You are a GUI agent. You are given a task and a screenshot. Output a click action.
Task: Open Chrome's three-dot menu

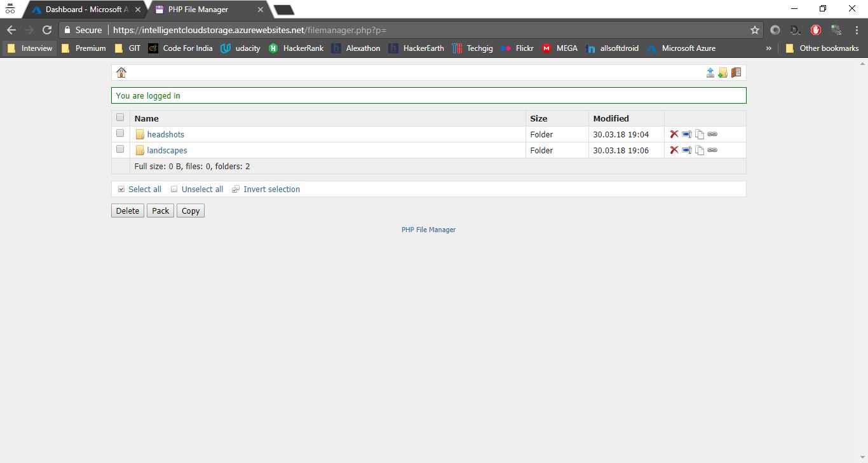857,30
